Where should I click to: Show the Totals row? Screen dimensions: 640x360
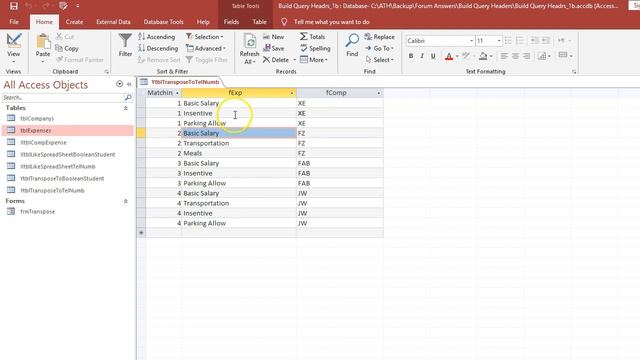point(313,37)
